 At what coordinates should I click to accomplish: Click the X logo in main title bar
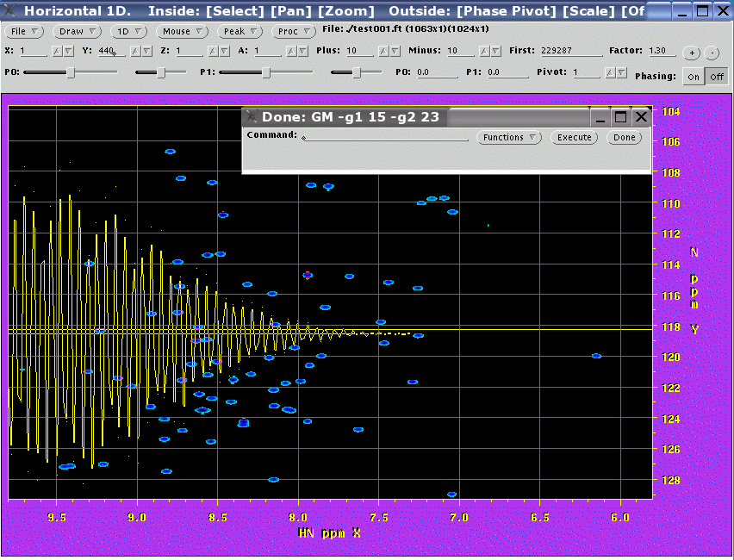9,10
